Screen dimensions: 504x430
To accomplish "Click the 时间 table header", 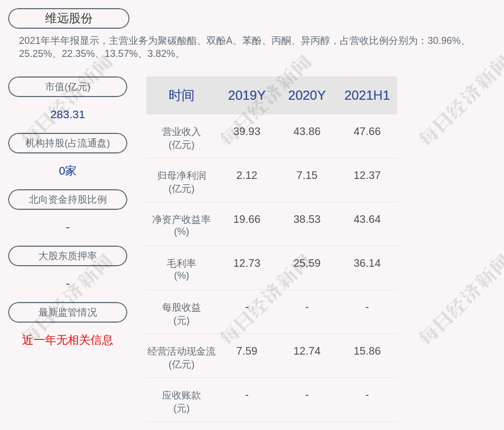I will click(181, 95).
